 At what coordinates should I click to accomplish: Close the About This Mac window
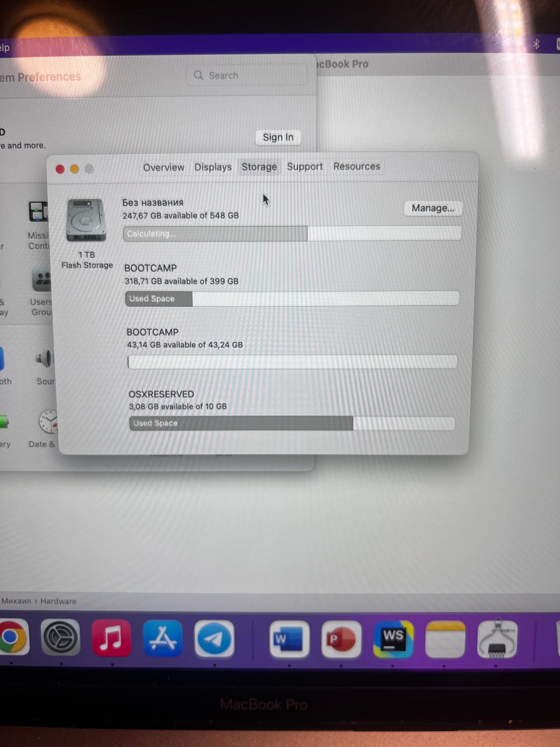pos(60,169)
